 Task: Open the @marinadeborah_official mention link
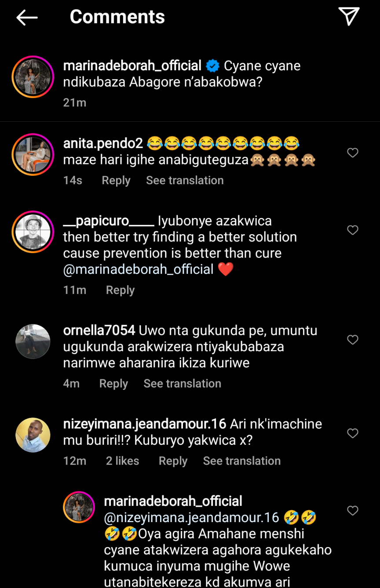138,269
